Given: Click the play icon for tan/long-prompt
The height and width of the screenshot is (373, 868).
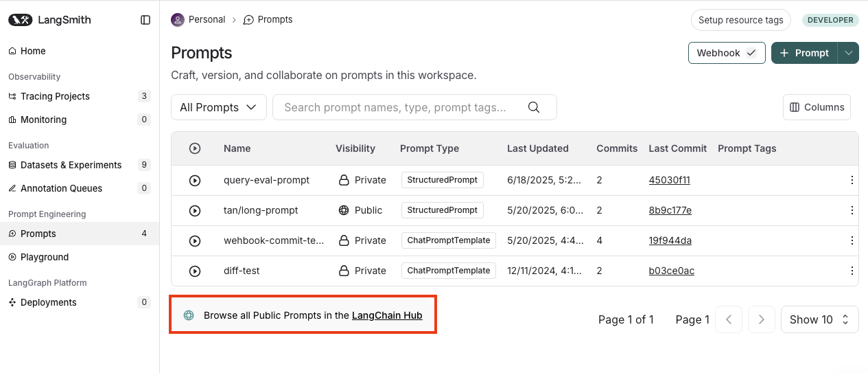Looking at the screenshot, I should pos(195,210).
